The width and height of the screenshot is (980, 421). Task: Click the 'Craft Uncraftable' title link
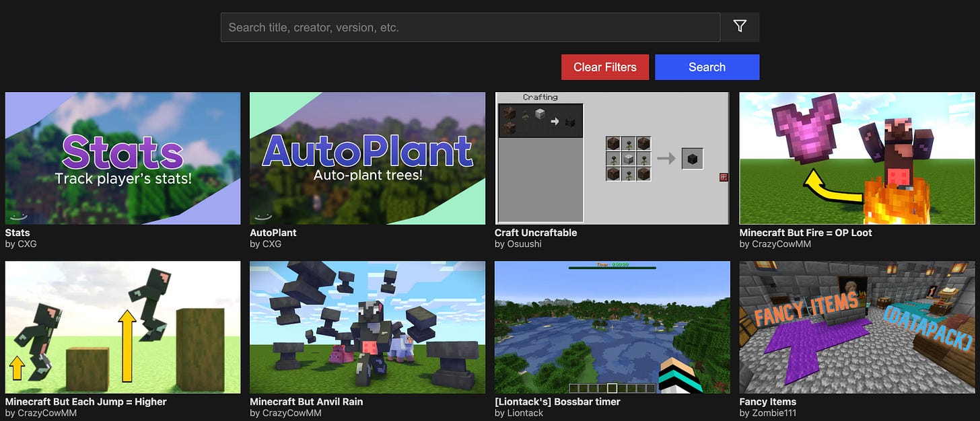[x=536, y=233]
